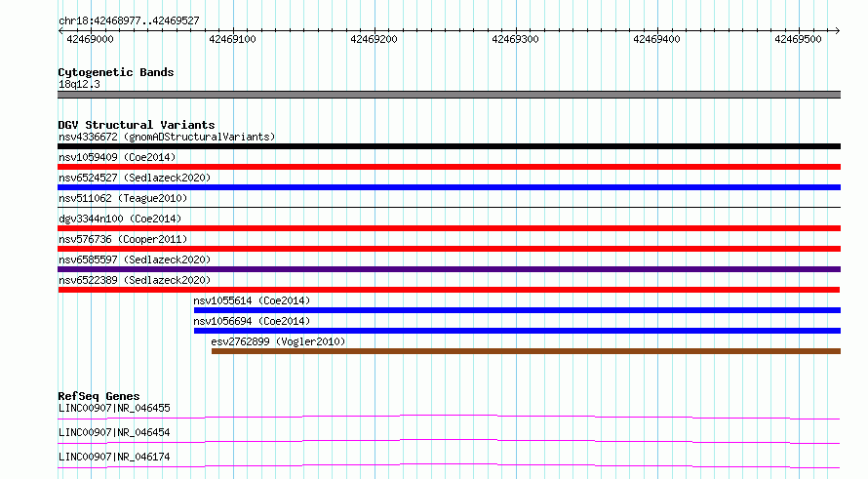Select the 18q12.3 band label

(79, 84)
